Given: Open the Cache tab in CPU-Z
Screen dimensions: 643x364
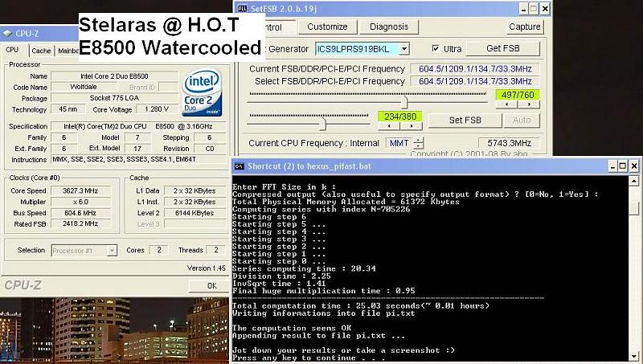Looking at the screenshot, I should [41, 51].
